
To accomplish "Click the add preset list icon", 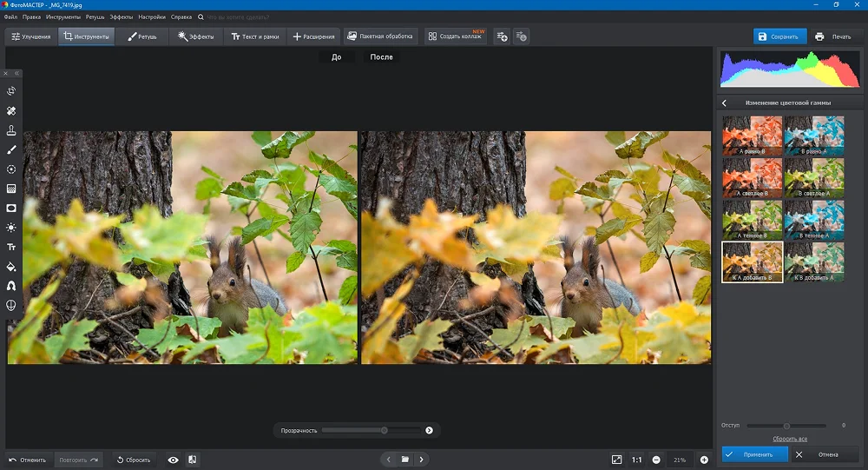I will coord(502,36).
